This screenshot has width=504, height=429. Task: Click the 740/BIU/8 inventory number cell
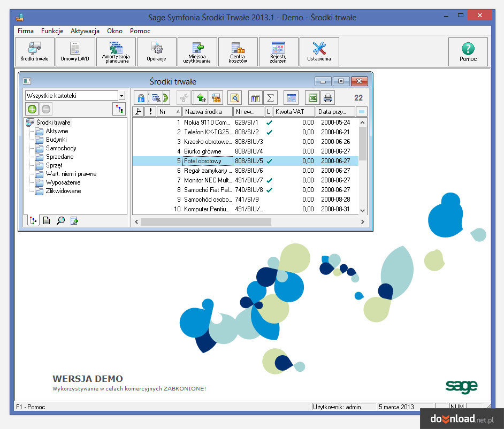tap(249, 190)
